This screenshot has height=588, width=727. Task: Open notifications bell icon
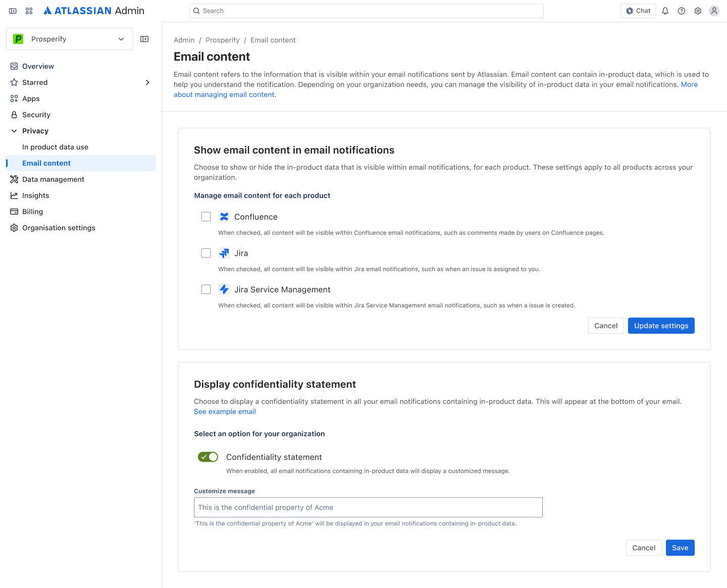pos(665,11)
